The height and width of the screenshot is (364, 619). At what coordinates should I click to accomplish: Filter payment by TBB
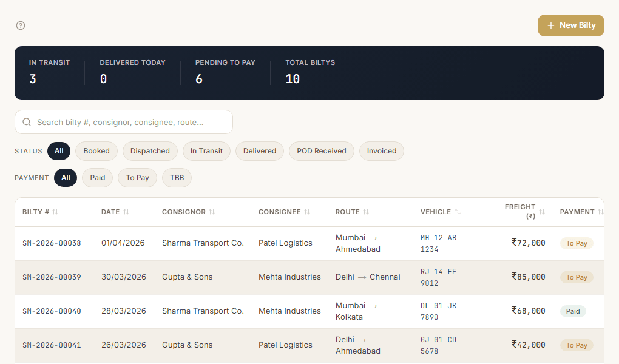tap(177, 178)
